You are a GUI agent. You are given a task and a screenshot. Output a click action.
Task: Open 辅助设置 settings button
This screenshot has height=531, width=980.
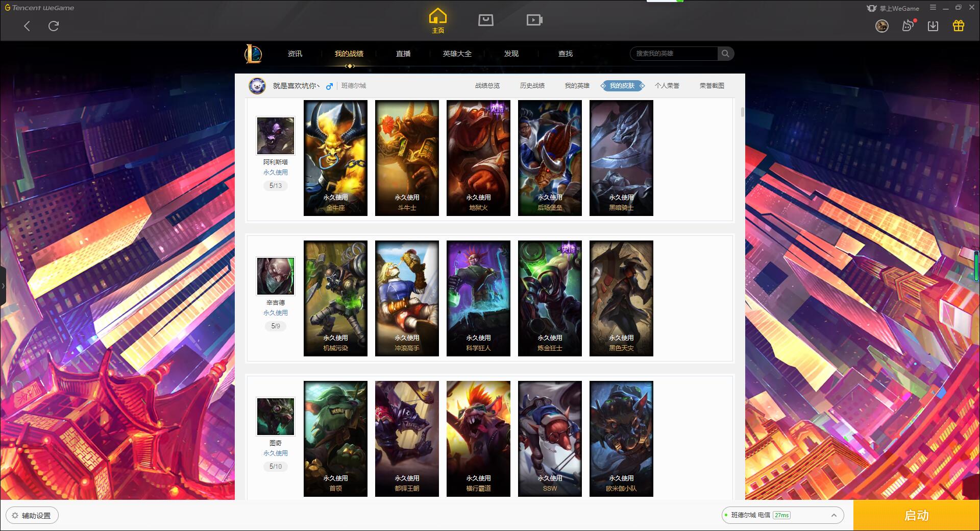tap(32, 516)
